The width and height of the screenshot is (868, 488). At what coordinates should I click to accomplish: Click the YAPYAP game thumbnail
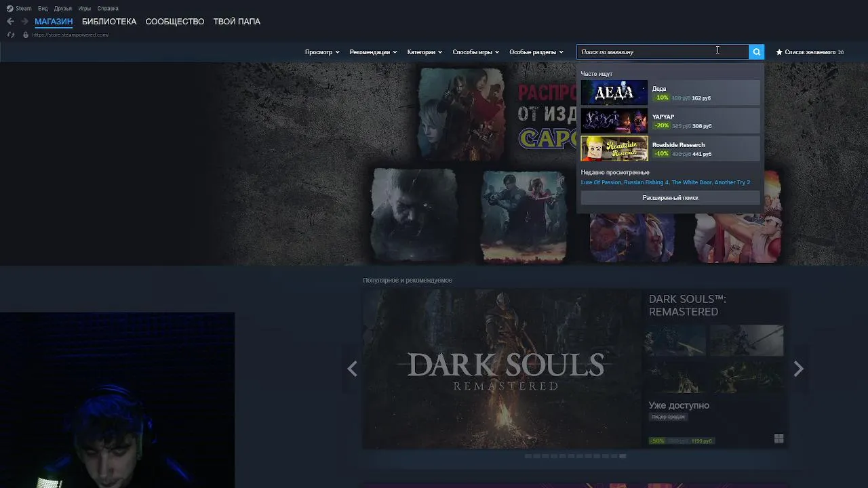point(614,121)
